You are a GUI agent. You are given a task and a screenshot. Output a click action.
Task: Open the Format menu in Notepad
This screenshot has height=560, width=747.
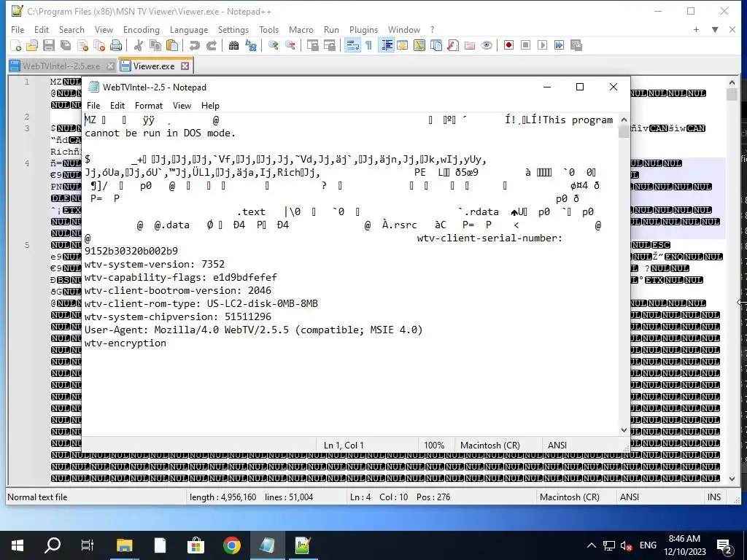click(149, 106)
